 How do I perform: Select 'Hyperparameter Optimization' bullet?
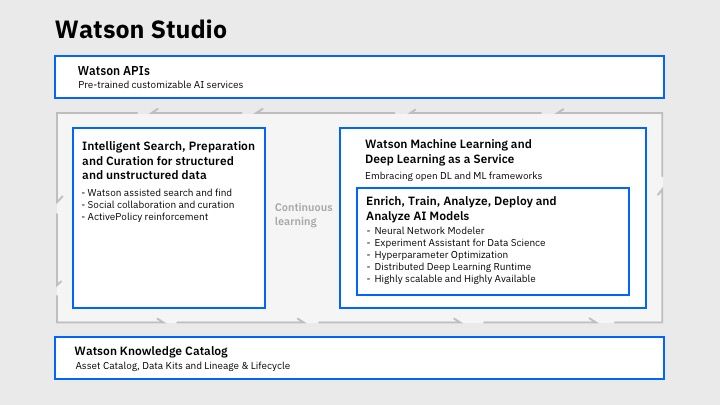point(438,254)
